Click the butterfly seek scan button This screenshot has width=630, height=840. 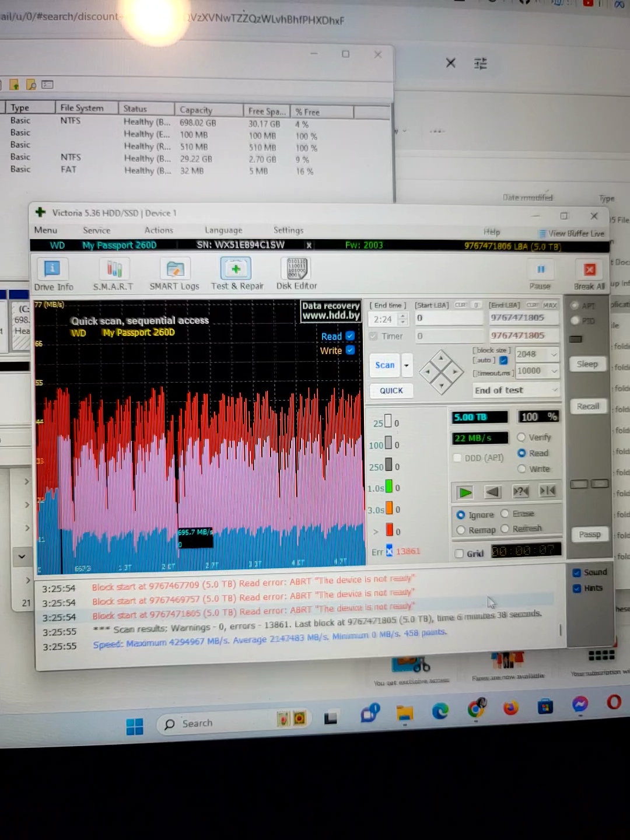(548, 491)
